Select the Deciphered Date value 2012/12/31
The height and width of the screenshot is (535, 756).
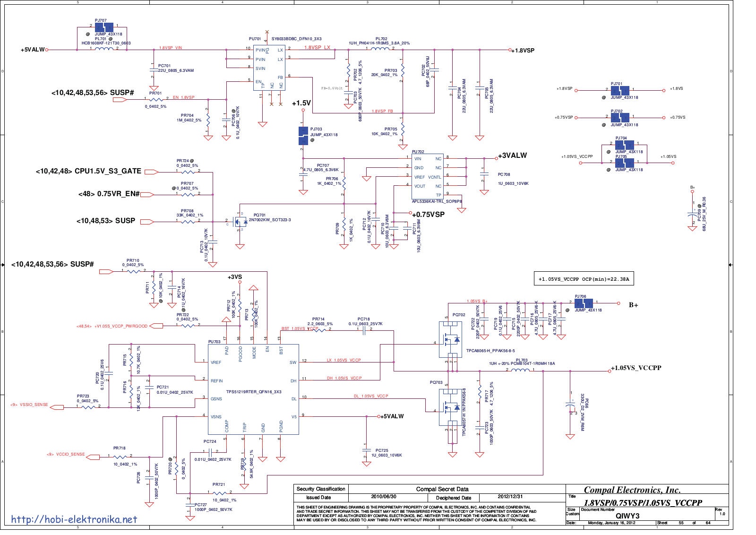tap(510, 497)
